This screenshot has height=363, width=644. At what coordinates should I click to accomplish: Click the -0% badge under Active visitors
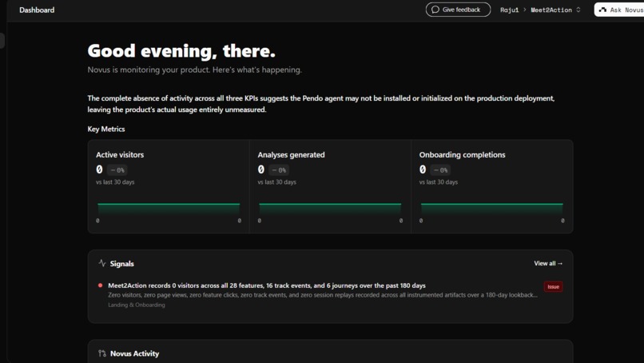pyautogui.click(x=117, y=170)
